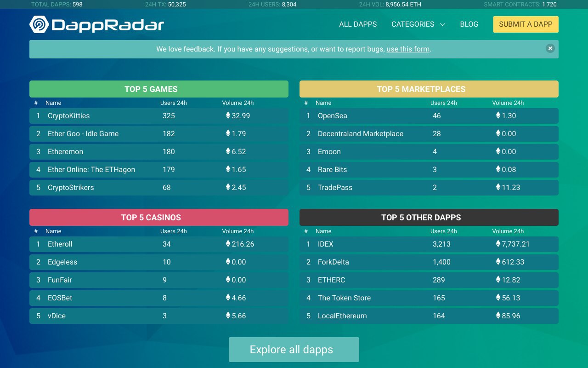Click the Total Dapps 598 stat

click(x=57, y=5)
